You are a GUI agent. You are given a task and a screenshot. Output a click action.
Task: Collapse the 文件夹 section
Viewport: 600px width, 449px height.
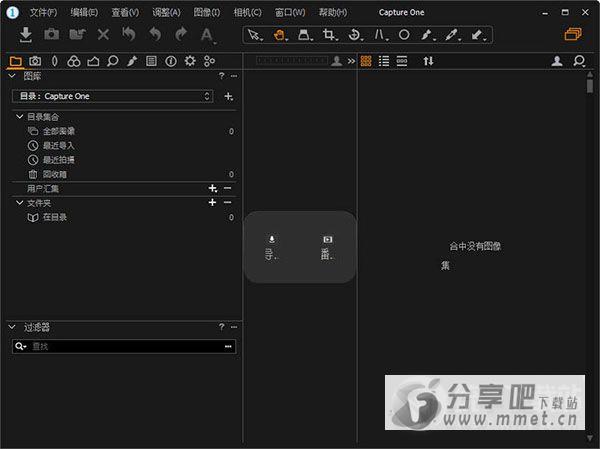click(x=20, y=202)
